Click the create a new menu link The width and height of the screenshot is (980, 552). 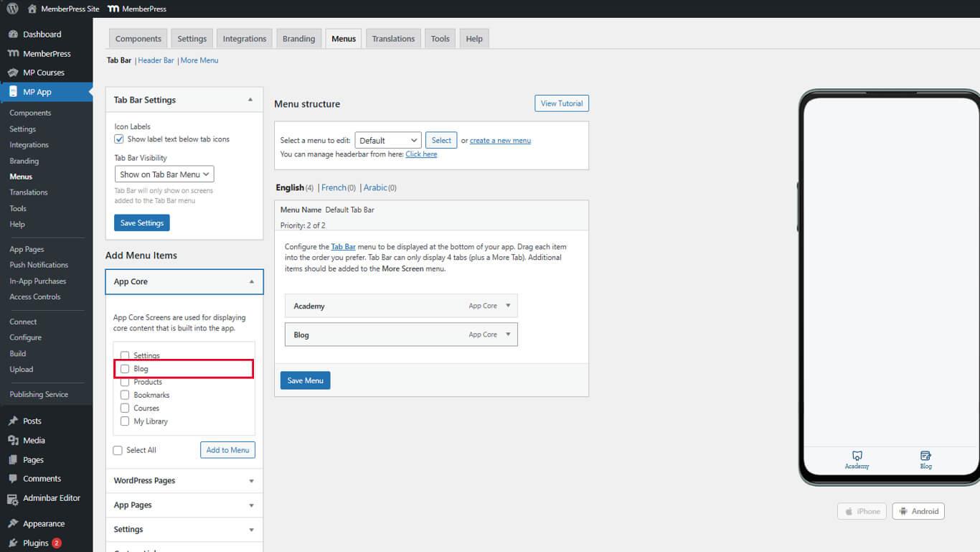click(500, 141)
